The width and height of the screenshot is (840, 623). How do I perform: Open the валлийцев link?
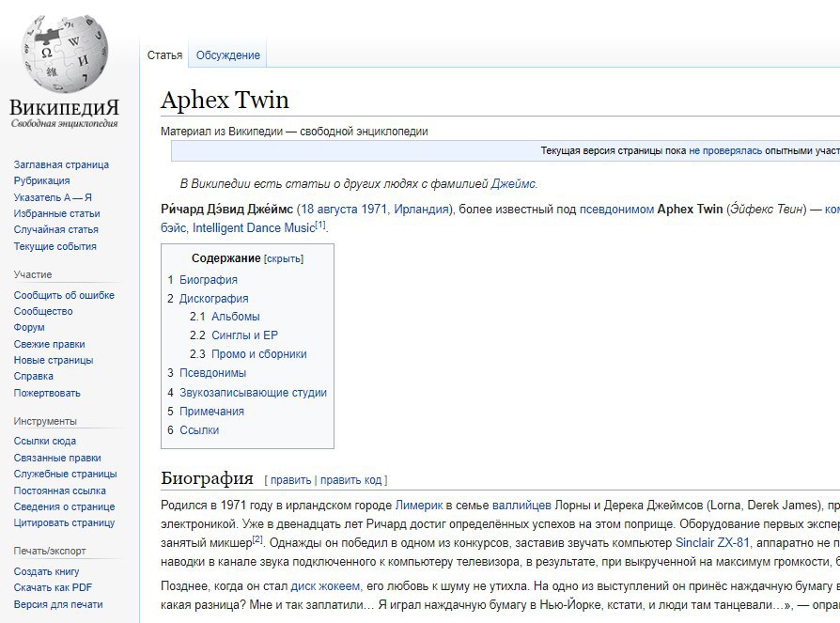521,506
